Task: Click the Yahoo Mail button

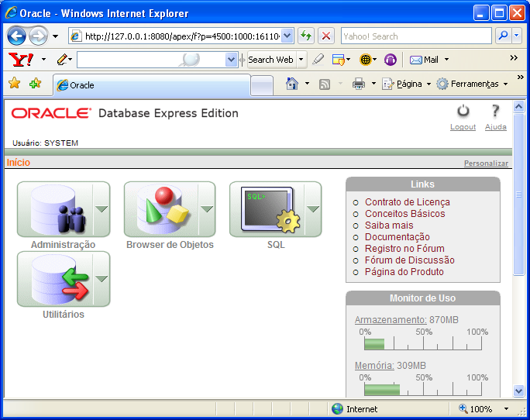Action: 424,60
